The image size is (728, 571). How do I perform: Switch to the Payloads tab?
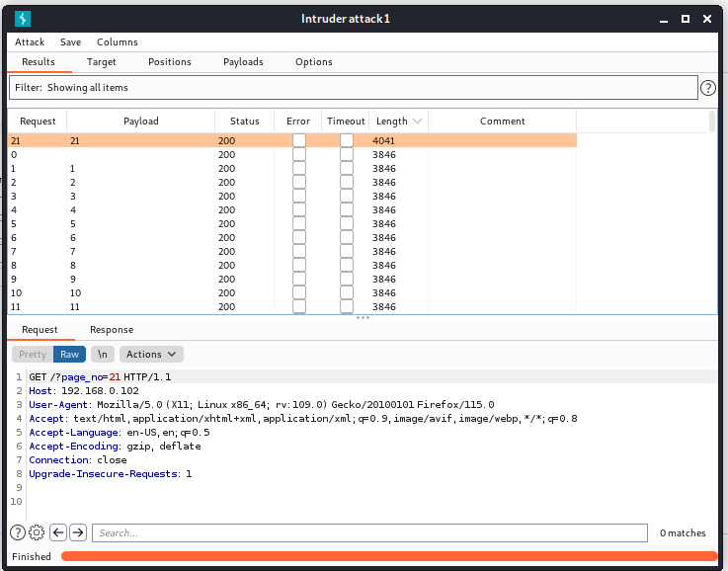pos(243,61)
